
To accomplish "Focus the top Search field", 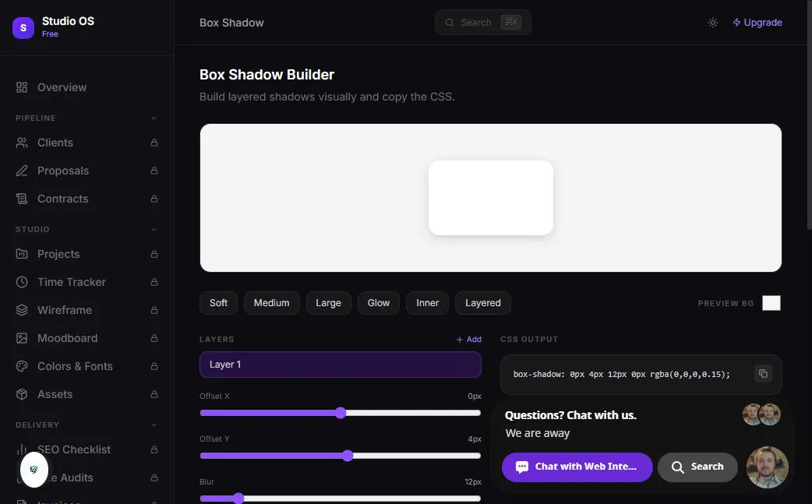I will coord(483,23).
